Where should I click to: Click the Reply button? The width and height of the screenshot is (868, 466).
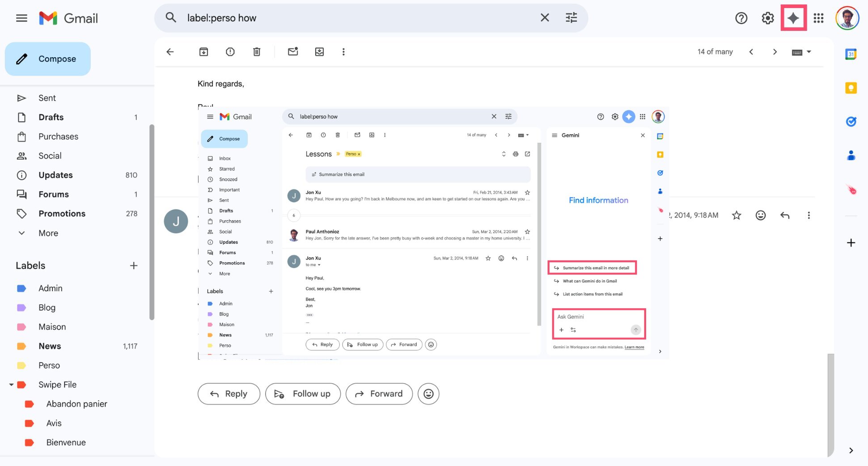[229, 394]
